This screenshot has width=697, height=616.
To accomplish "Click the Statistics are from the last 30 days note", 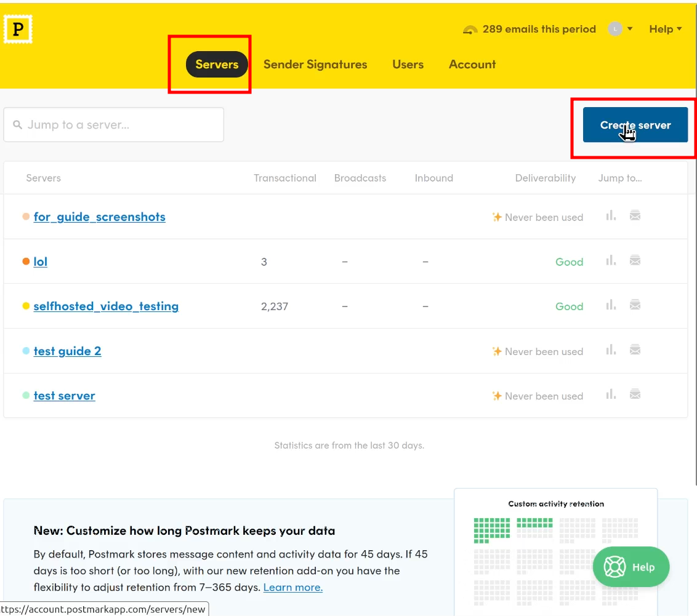I will coord(349,446).
